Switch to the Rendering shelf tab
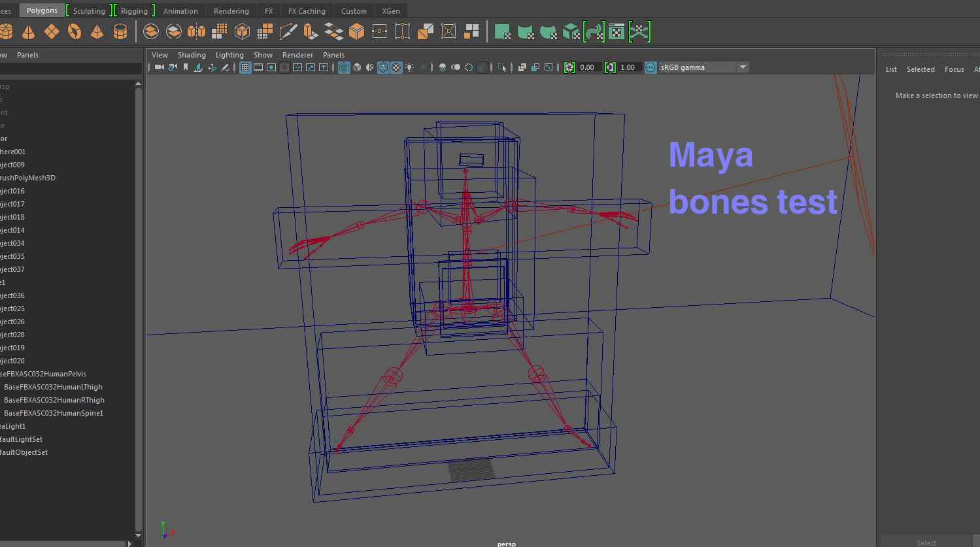The height and width of the screenshot is (547, 980). 231,11
